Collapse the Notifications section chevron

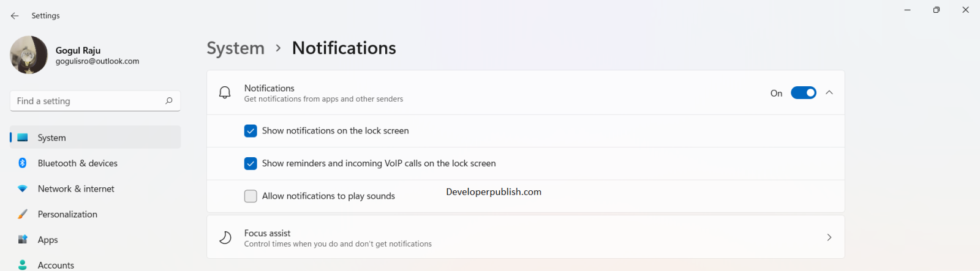point(829,93)
